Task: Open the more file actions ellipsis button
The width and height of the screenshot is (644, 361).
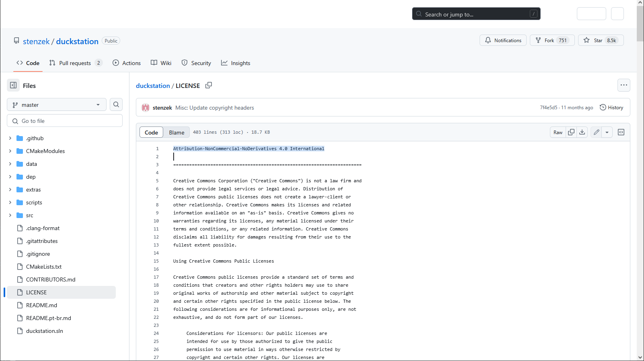Action: 623,85
